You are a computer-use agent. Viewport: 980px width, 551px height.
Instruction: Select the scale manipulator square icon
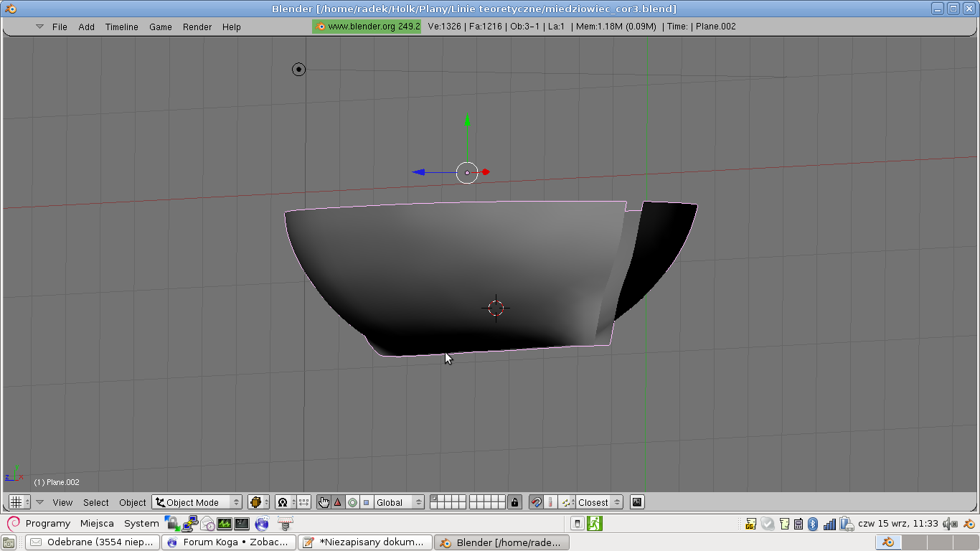coord(366,502)
